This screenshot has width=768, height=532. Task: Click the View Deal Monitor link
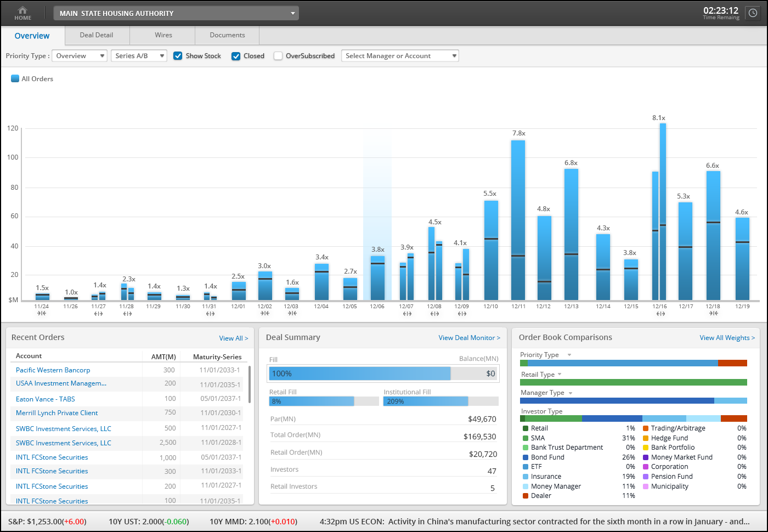coord(469,338)
